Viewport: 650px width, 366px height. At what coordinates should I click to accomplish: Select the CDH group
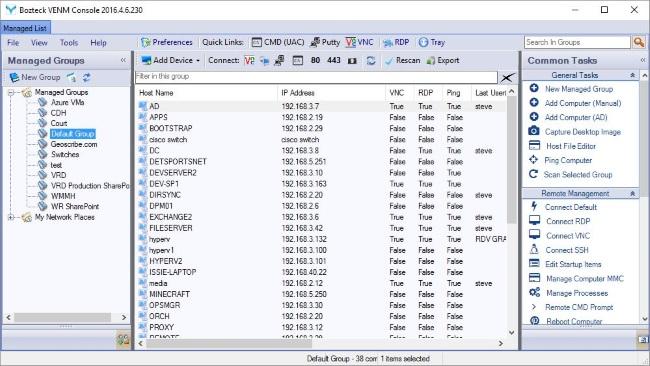[58, 113]
